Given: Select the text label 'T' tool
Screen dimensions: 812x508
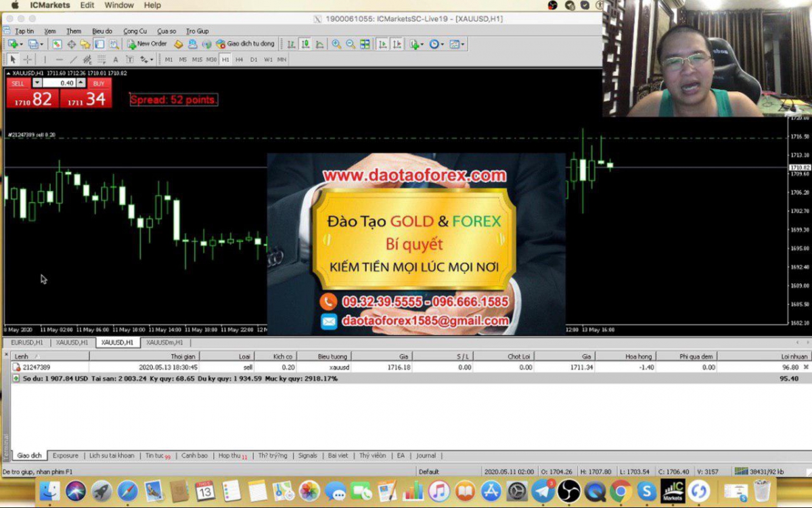Looking at the screenshot, I should (129, 60).
